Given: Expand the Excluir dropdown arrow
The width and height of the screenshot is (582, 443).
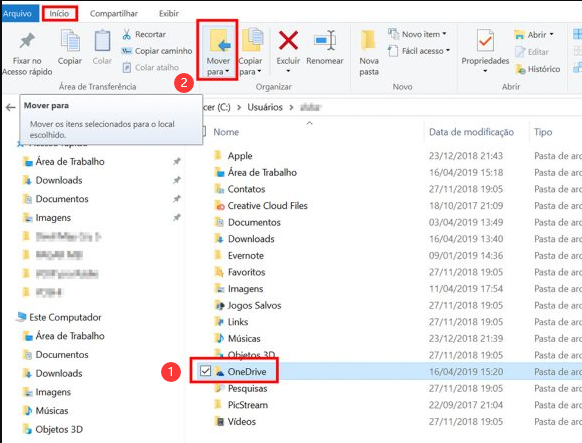Looking at the screenshot, I should tap(288, 71).
